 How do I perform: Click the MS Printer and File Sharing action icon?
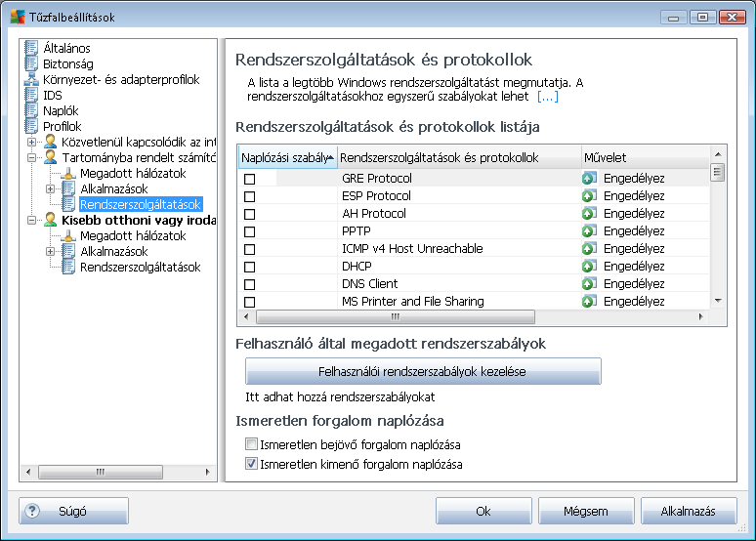click(x=589, y=302)
